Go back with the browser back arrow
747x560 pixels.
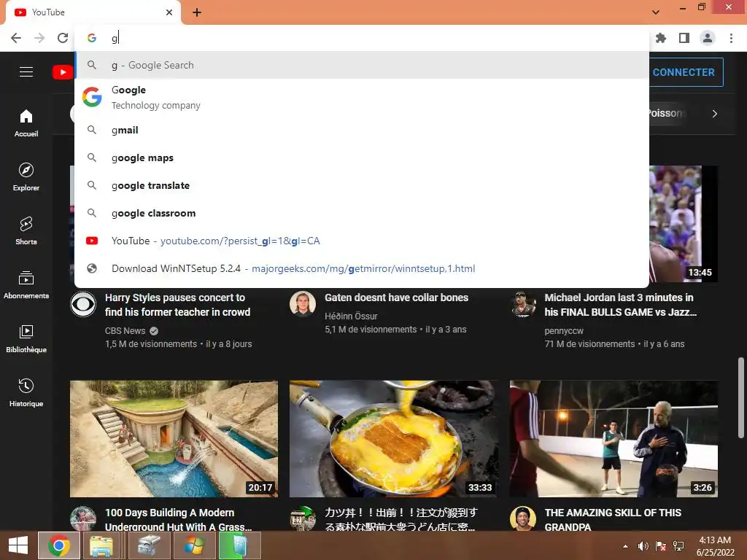pyautogui.click(x=16, y=38)
